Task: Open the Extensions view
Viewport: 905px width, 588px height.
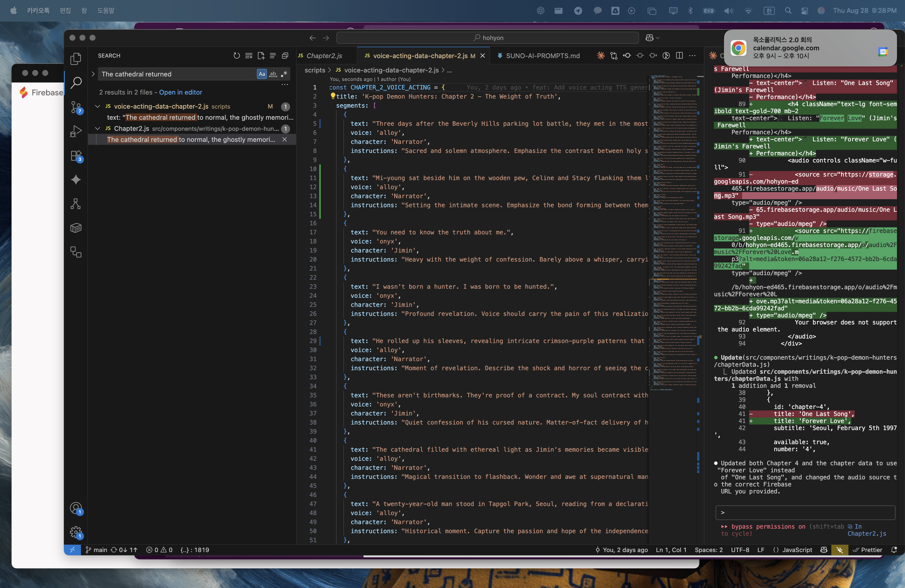Action: (x=76, y=156)
